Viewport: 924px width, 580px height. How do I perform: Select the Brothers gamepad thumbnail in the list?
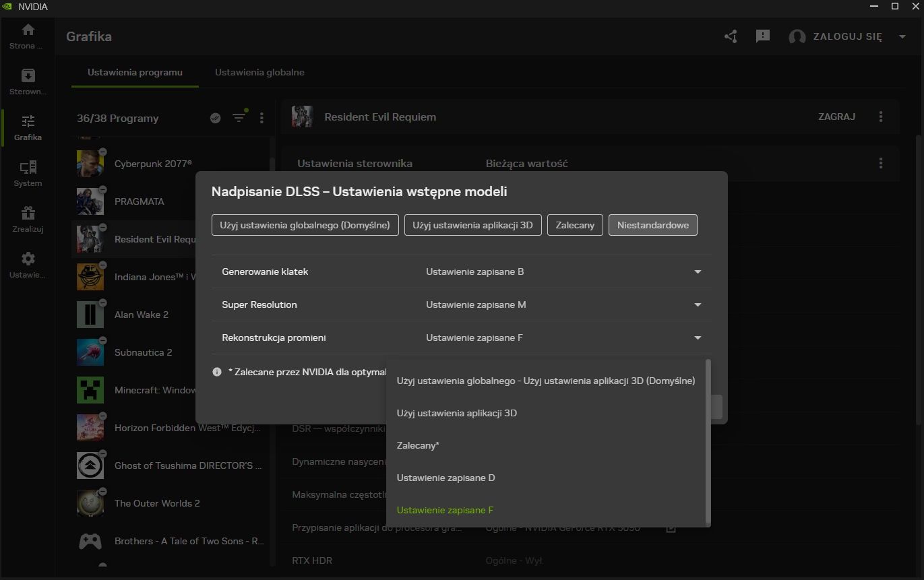coord(90,541)
